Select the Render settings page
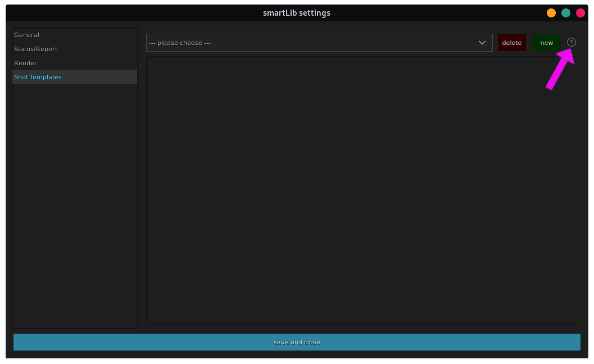Screen dimensions: 594x364 click(x=26, y=63)
